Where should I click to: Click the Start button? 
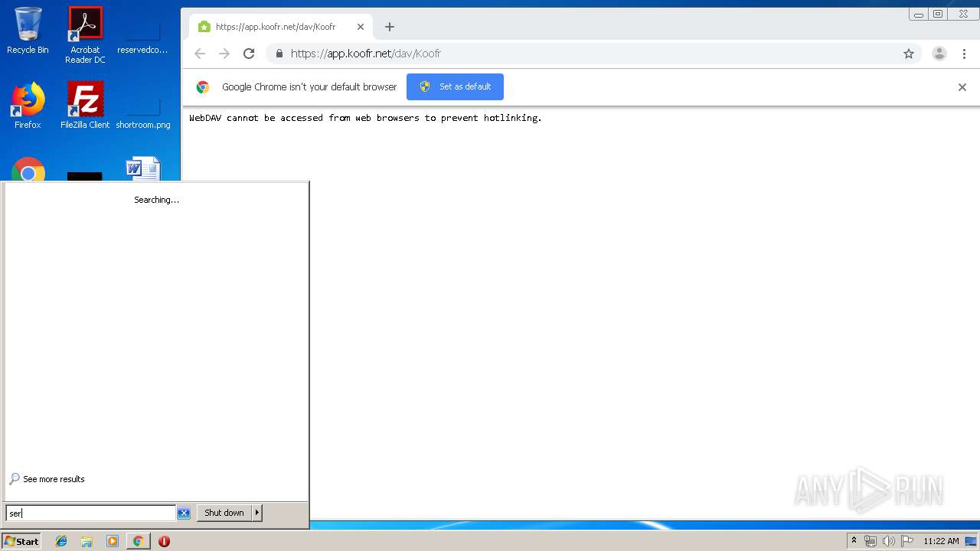point(21,541)
